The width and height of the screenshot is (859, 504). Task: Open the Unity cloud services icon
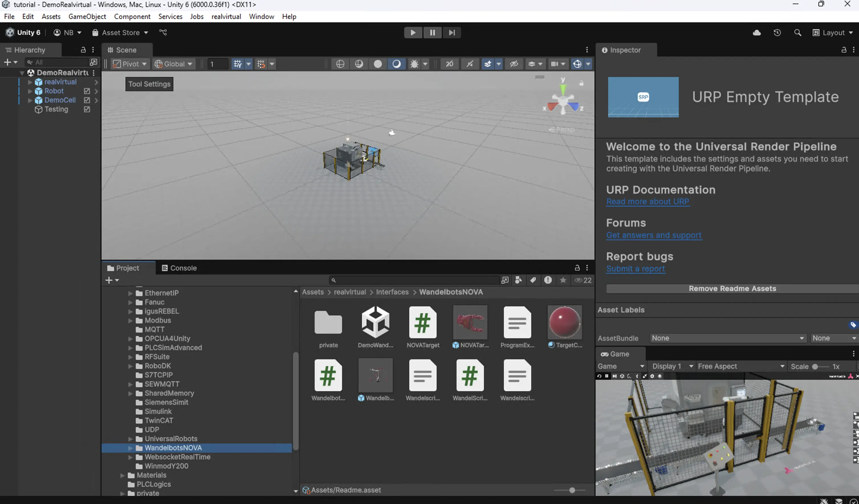[x=757, y=32]
